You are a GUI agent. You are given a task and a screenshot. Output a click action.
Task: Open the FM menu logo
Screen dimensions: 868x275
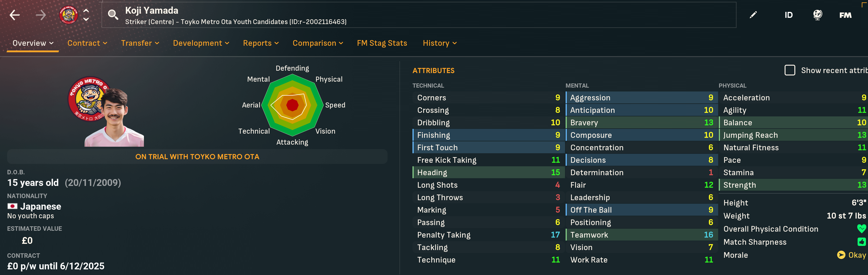point(845,15)
